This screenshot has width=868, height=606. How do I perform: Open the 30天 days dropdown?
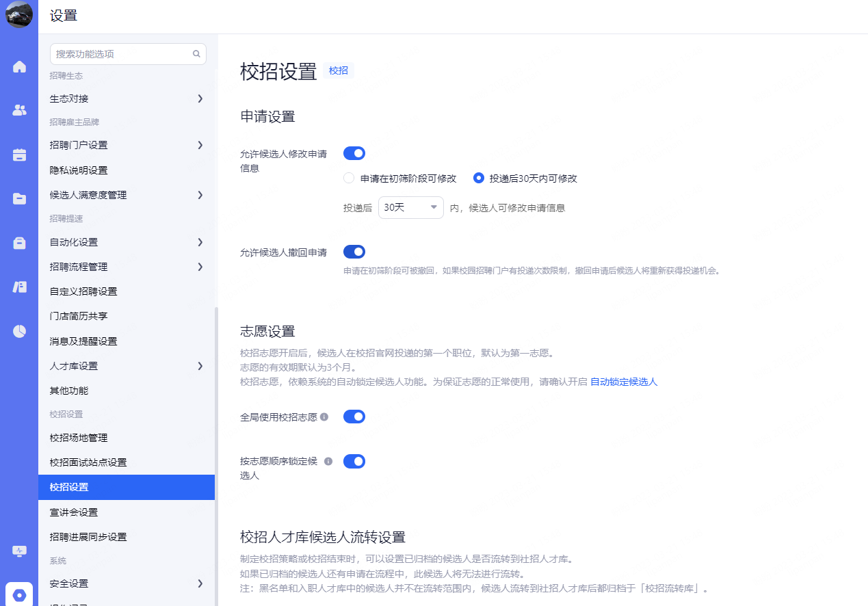click(410, 207)
